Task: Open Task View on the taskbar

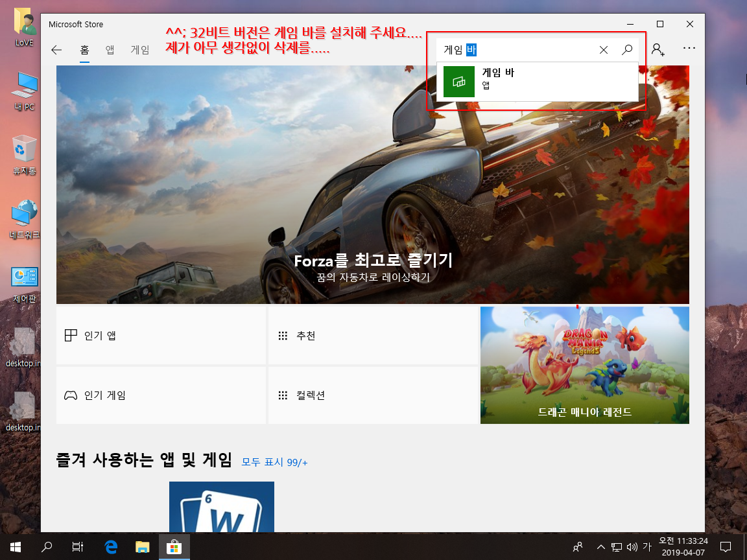Action: tap(78, 546)
